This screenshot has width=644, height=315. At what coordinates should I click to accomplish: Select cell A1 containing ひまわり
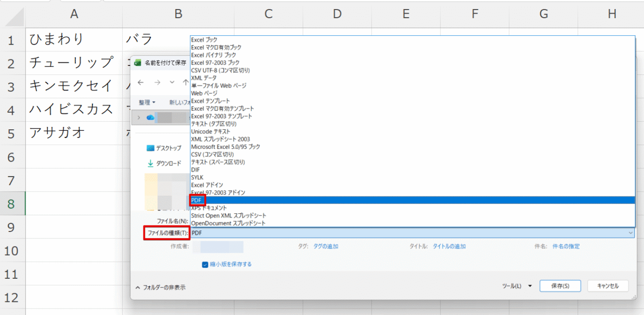click(74, 39)
